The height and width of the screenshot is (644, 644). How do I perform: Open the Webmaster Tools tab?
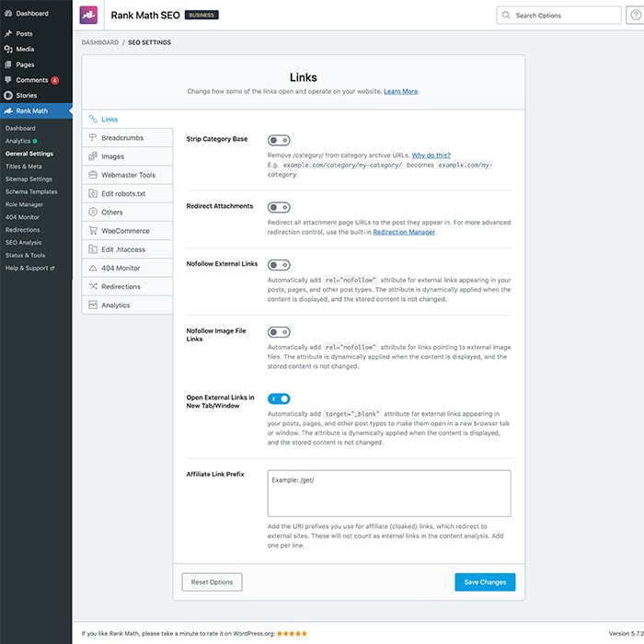127,175
